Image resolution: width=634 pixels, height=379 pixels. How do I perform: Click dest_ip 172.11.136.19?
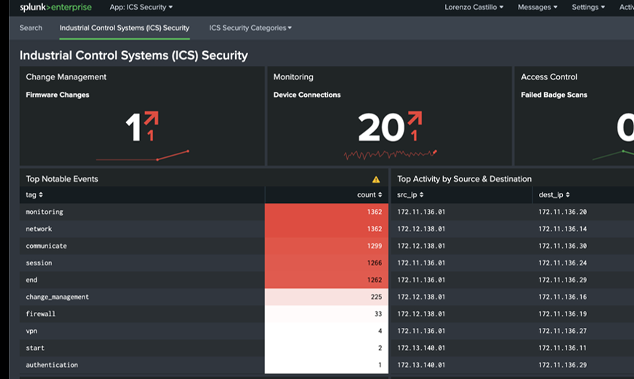[x=562, y=314]
